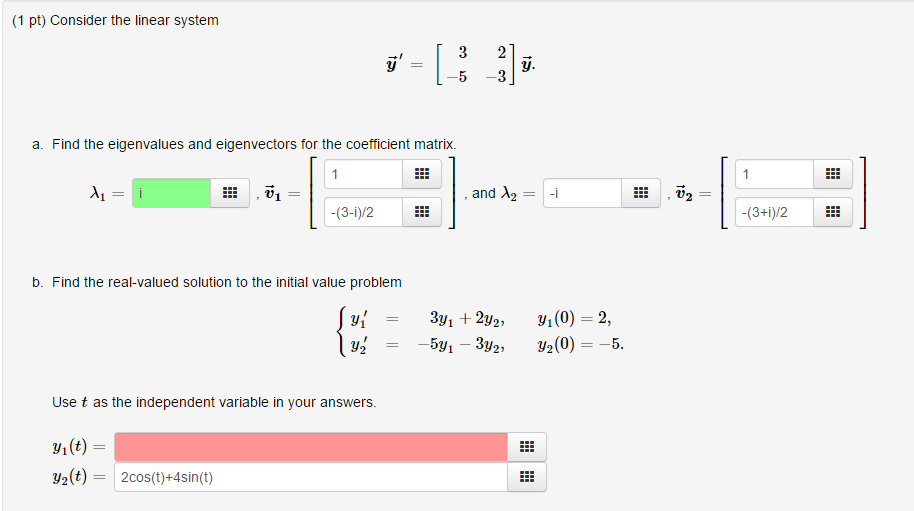Open equation editor icon for v1 bottom entry
Screen dimensions: 914x511
pos(421,212)
